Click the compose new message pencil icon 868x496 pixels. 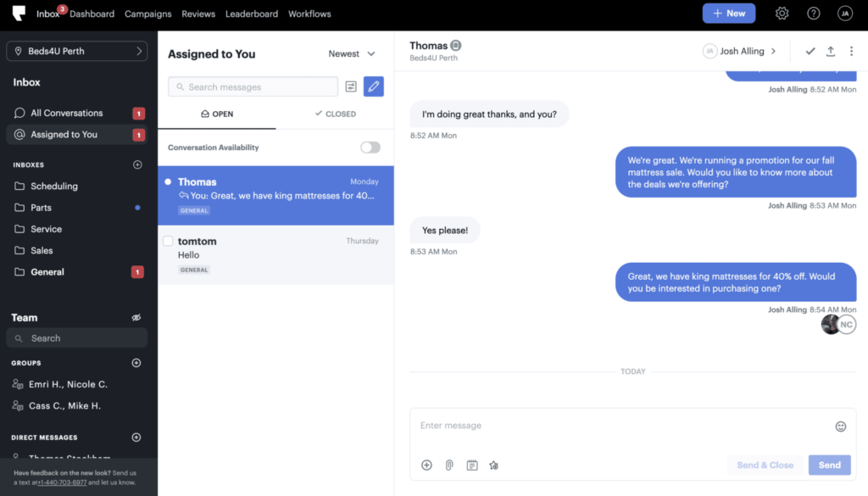coord(373,86)
